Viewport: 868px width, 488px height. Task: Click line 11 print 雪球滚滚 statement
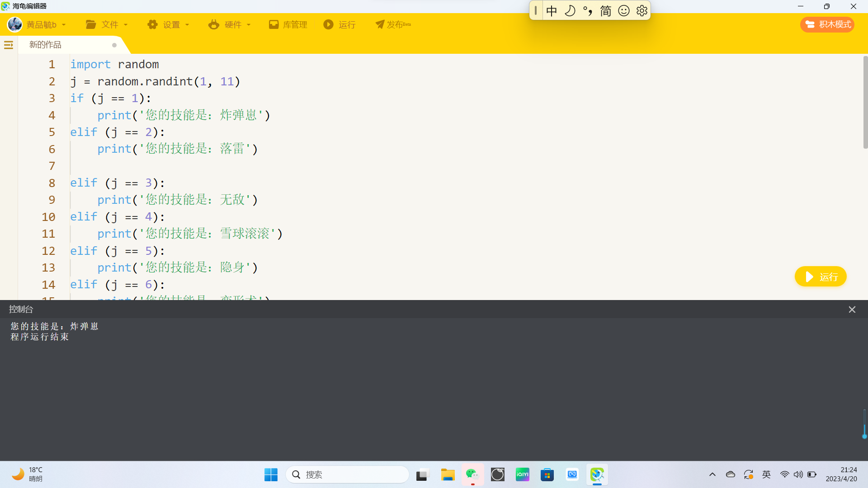(190, 234)
